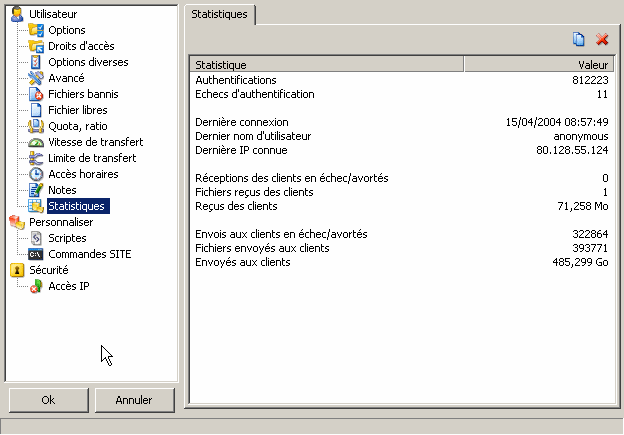Click the Options folder icon
The height and width of the screenshot is (435, 624).
[x=37, y=30]
